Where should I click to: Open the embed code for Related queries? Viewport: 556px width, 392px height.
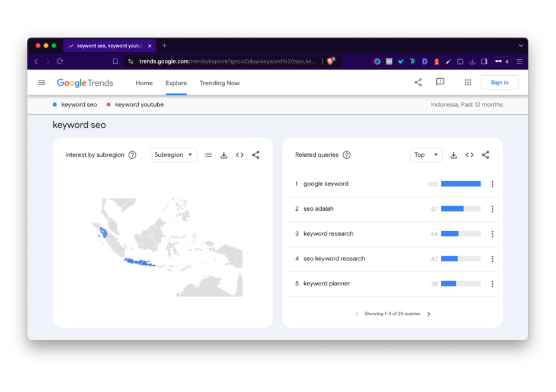469,155
